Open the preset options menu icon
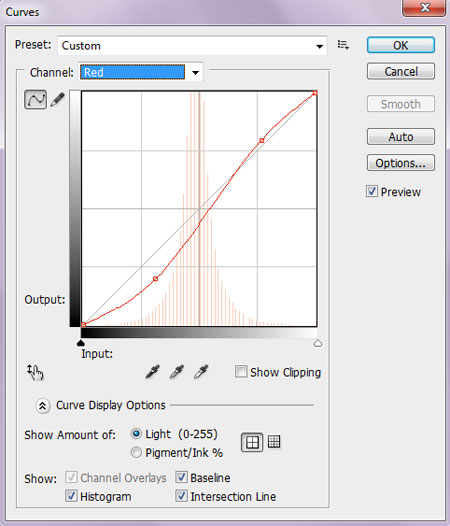Image resolution: width=450 pixels, height=526 pixels. 343,45
